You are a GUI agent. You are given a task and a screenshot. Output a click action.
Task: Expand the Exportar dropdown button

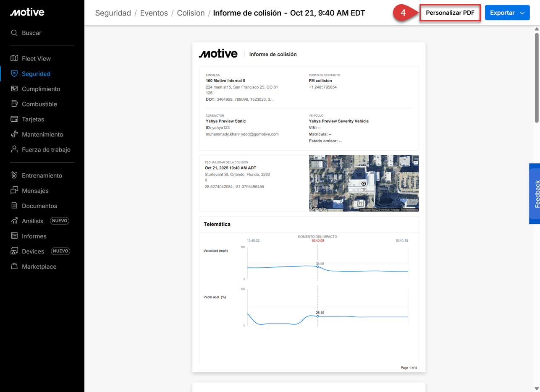(507, 13)
